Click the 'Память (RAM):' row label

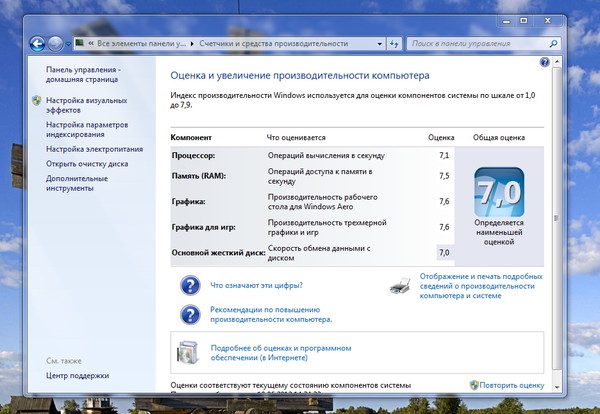[199, 176]
